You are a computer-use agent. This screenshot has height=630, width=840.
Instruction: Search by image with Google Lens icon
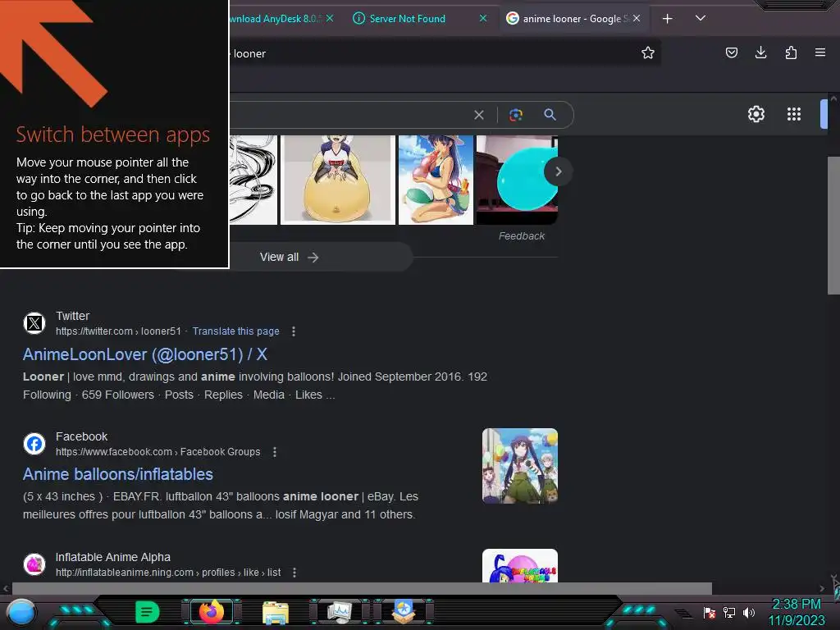[515, 115]
